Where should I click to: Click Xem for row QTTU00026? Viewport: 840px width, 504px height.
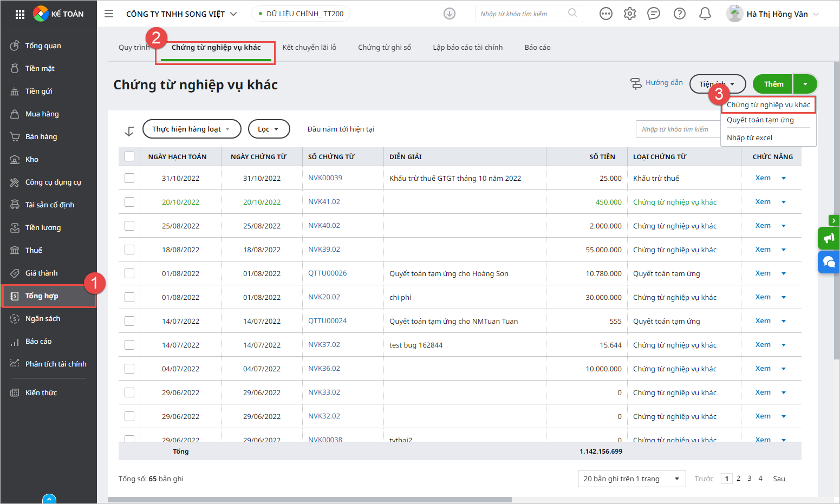pos(763,273)
